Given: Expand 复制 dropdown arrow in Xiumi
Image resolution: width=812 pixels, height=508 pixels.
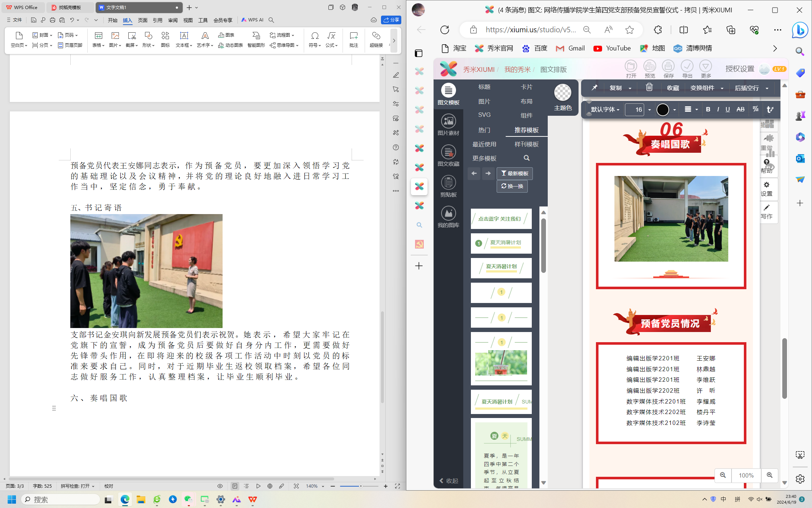Looking at the screenshot, I should 630,88.
